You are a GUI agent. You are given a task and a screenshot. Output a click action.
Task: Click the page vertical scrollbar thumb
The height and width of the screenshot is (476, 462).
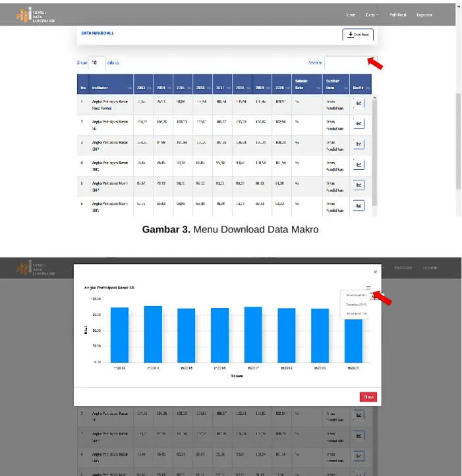[458, 141]
